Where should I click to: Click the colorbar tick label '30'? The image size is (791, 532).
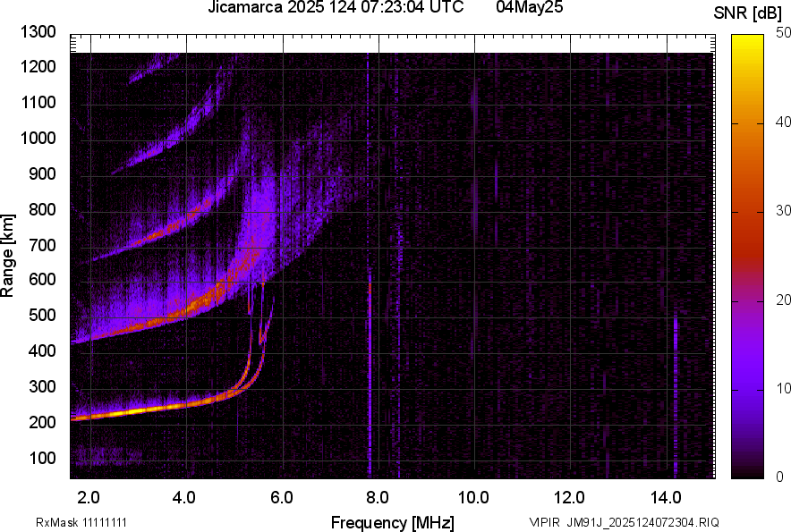click(x=783, y=210)
